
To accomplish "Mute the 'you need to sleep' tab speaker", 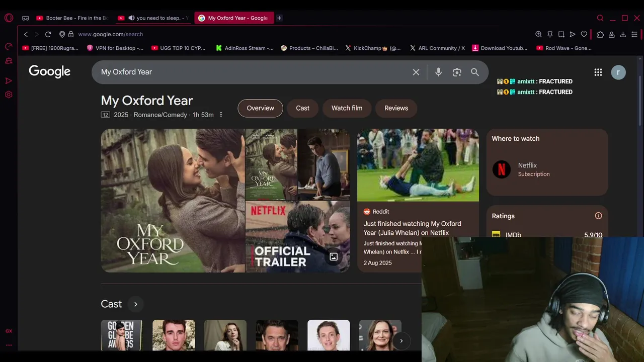I will coord(131,18).
